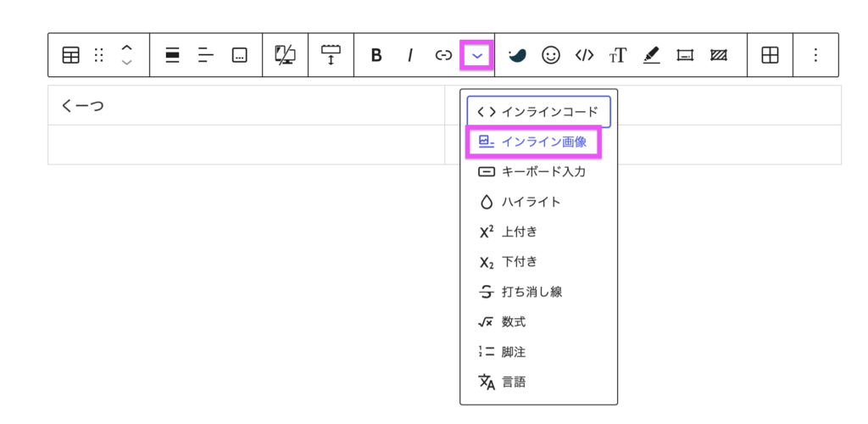Toggle bold formatting
Image resolution: width=868 pixels, height=424 pixels.
376,55
